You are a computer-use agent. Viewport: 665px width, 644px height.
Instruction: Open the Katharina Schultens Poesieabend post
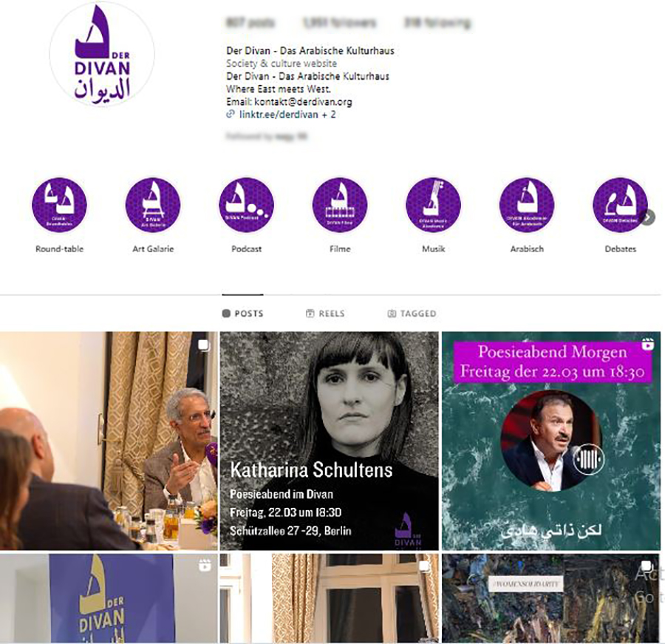329,441
